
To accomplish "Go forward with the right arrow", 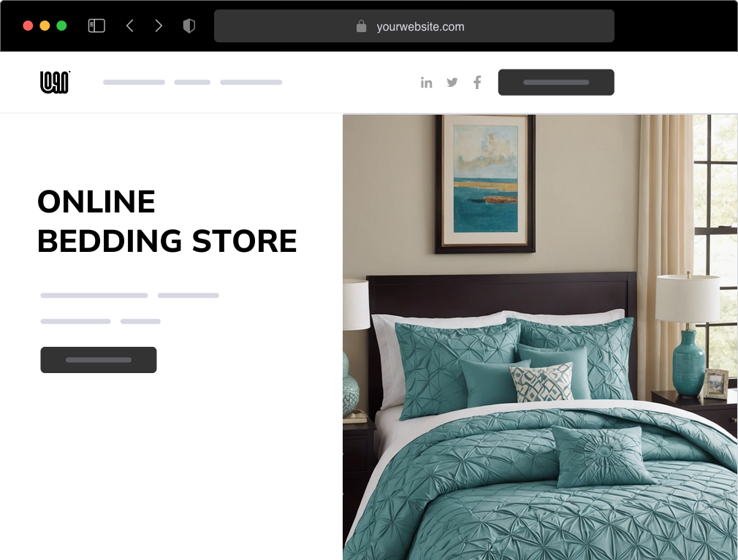I will click(159, 26).
